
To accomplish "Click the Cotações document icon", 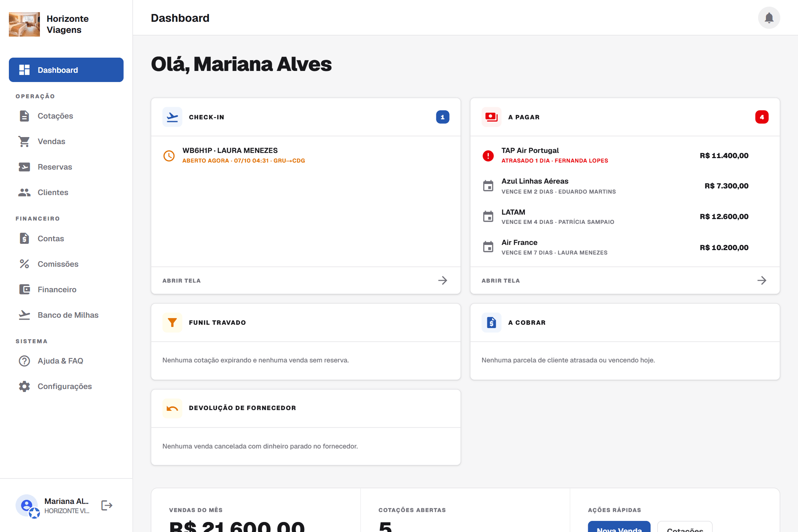I will (24, 116).
